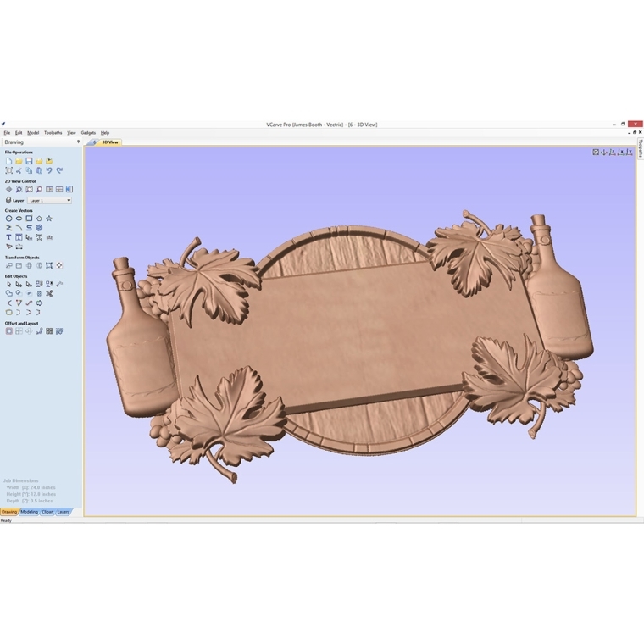Toggle the Drawing panel pin
The image size is (644, 644).
click(x=79, y=142)
